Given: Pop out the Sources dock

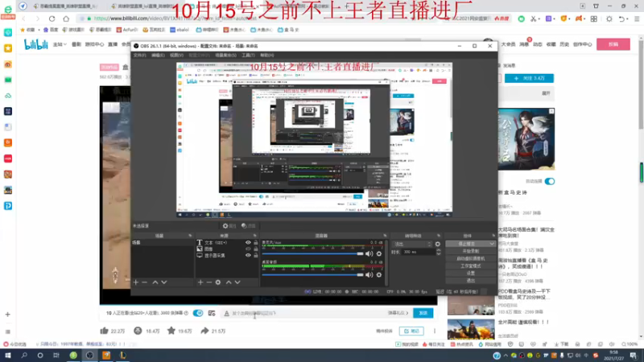Looking at the screenshot, I should point(255,236).
